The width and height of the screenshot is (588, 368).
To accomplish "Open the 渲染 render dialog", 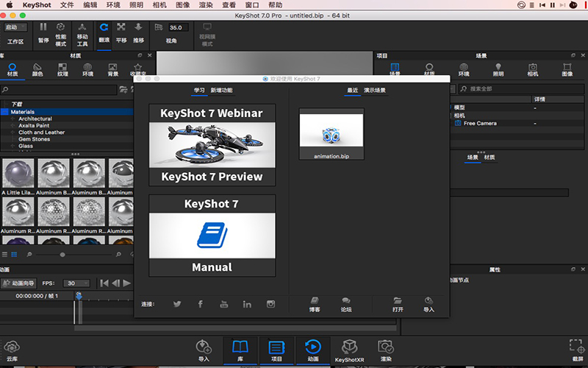I will [x=386, y=351].
